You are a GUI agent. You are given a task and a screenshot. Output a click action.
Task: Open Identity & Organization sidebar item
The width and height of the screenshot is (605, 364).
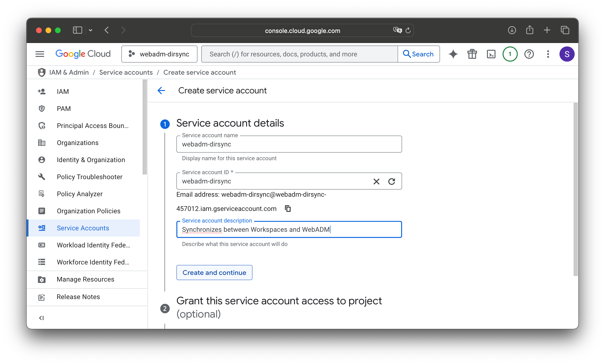pos(83,160)
